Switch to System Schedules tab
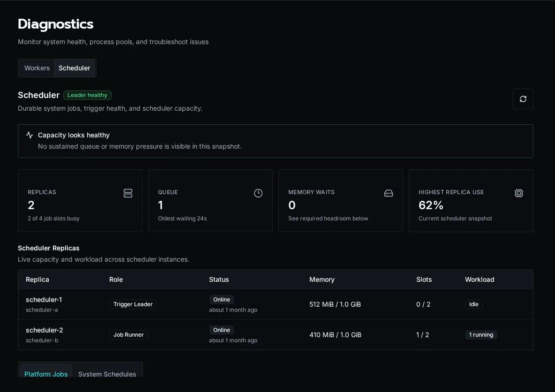555x392 pixels. [x=107, y=374]
